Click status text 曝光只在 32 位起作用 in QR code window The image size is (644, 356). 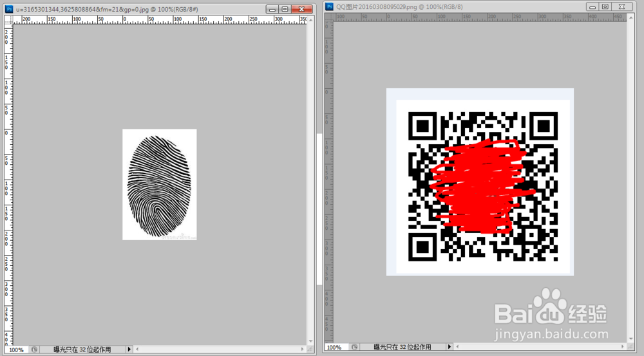pyautogui.click(x=402, y=347)
